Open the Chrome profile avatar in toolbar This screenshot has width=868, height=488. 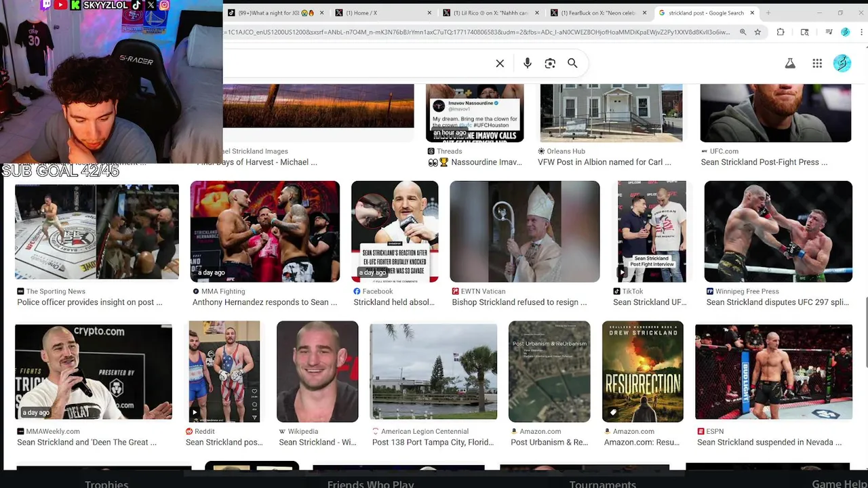coord(845,32)
